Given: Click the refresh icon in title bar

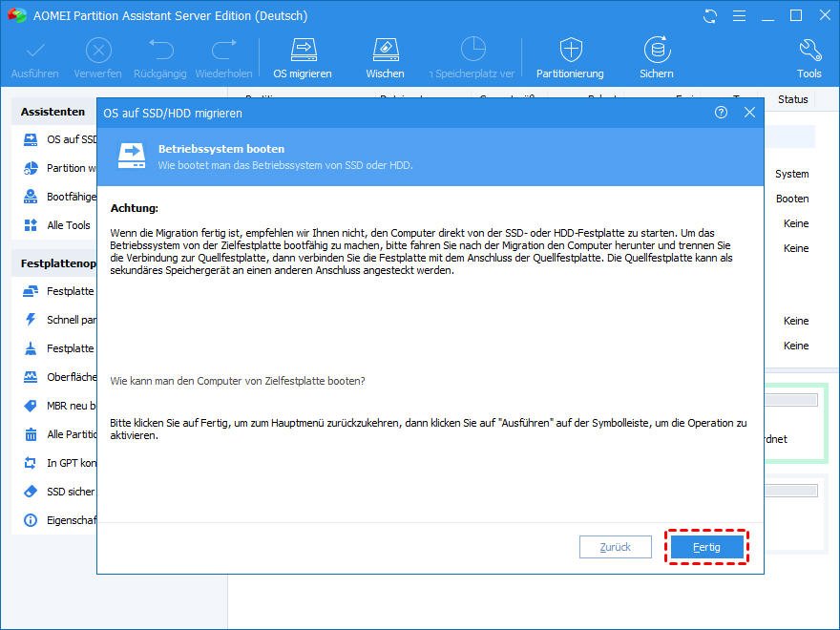Looking at the screenshot, I should [x=710, y=16].
